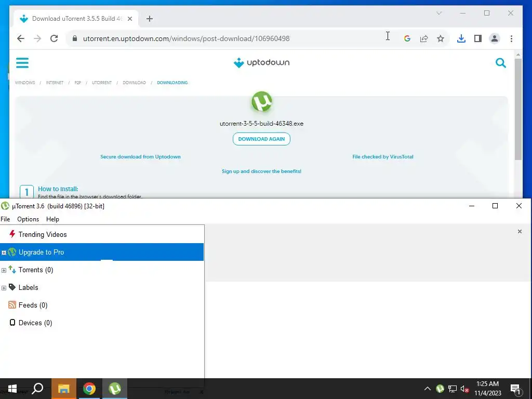Click the Uptodown logo
The image size is (532, 399).
pyautogui.click(x=262, y=63)
